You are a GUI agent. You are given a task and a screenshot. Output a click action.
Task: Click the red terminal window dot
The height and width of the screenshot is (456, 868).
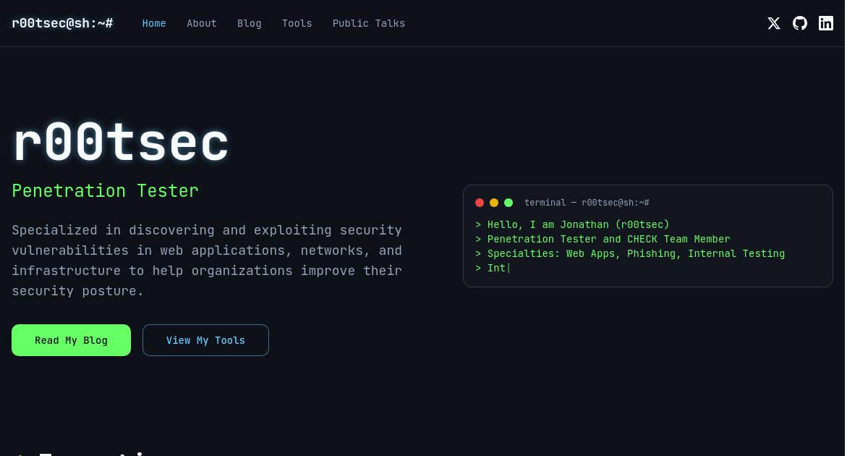point(480,203)
